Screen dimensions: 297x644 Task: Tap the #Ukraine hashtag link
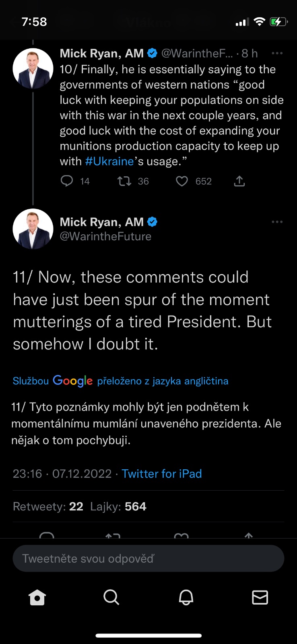pos(109,161)
